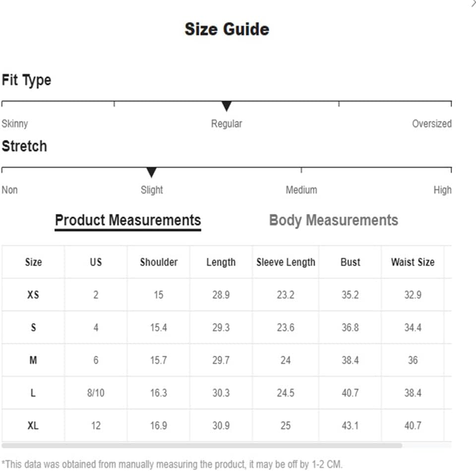476x471 pixels.
Task: Click the Sleeve Length column header
Action: click(286, 262)
